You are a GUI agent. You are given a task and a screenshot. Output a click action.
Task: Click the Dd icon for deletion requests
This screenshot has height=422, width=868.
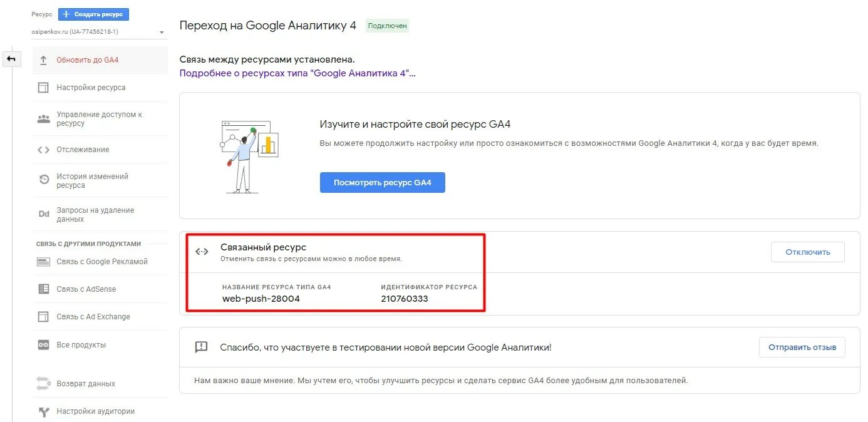(43, 214)
